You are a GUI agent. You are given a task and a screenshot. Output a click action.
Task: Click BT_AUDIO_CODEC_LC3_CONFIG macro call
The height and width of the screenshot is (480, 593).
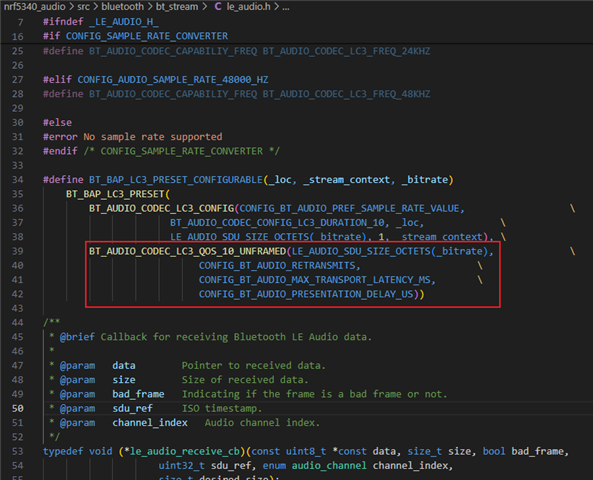161,208
